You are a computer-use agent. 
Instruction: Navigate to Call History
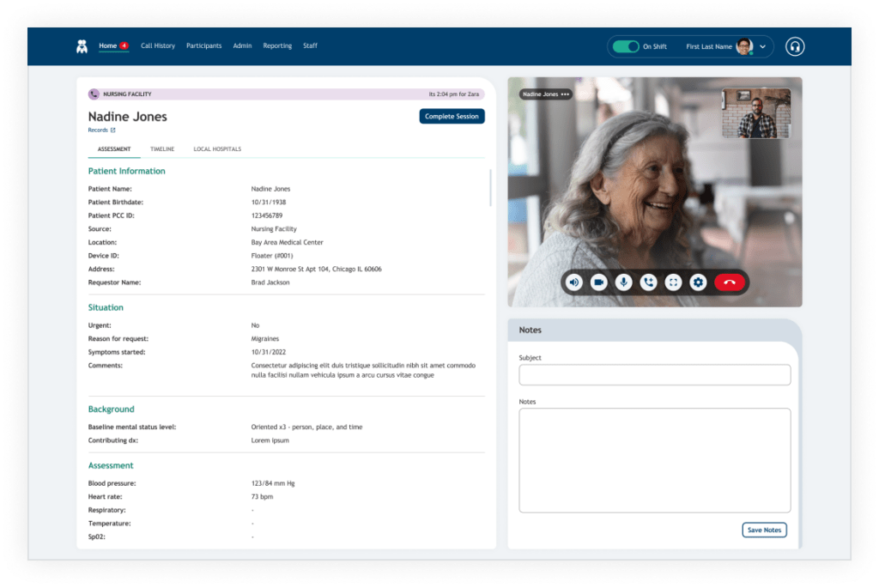coord(158,46)
